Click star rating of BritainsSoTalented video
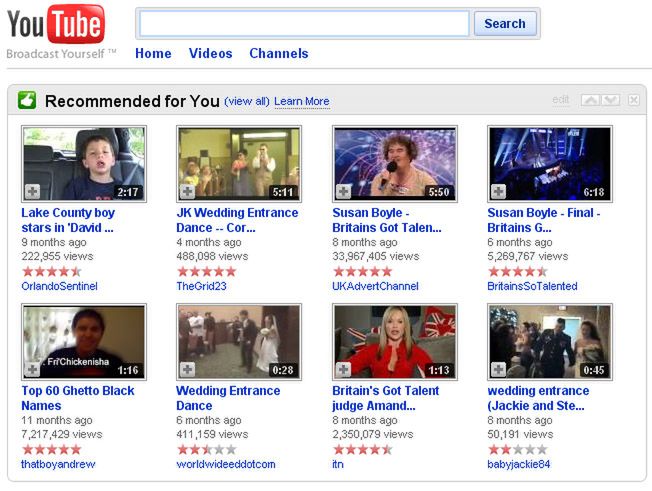 [x=518, y=272]
